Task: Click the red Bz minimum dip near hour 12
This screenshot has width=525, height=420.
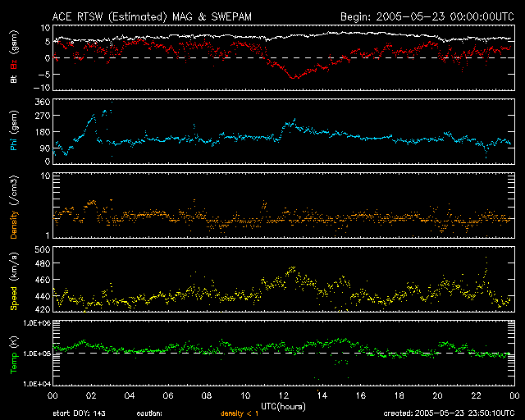Action: pos(294,76)
